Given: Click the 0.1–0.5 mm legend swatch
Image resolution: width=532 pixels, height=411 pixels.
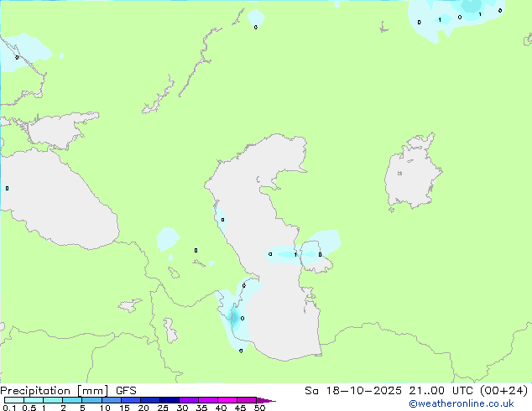Looking at the screenshot, I should click(x=14, y=400).
